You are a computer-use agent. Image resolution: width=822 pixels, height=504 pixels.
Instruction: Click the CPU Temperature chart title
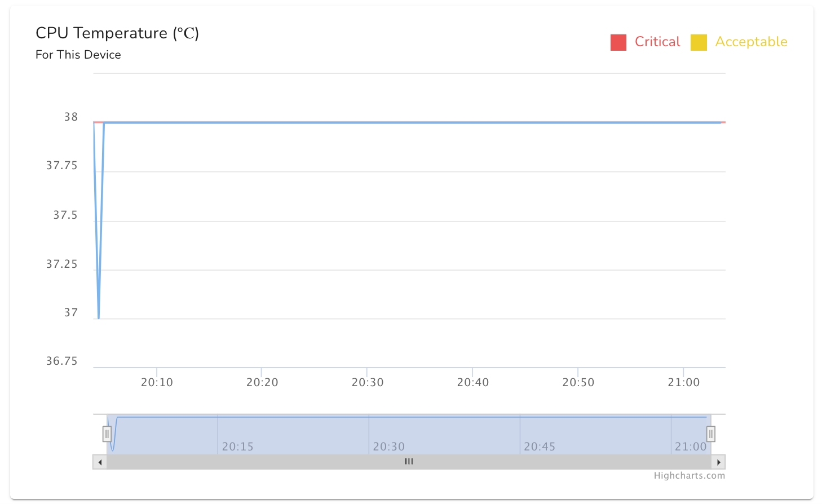coord(117,33)
